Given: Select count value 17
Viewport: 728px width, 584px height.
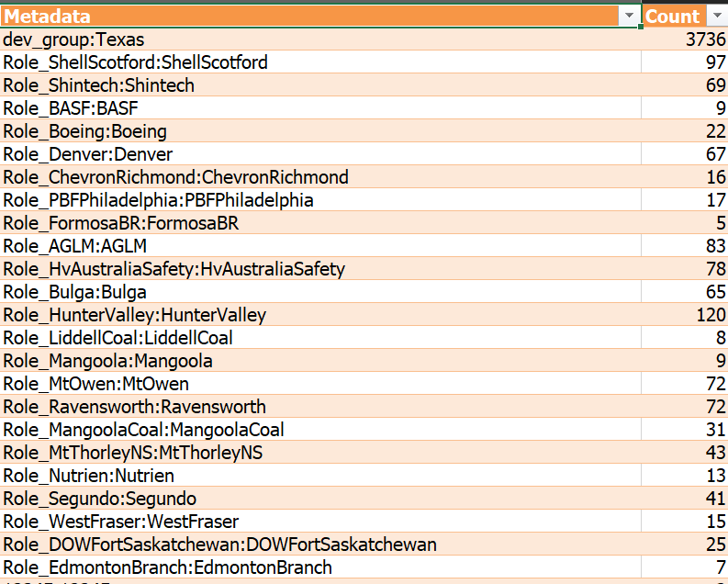Looking at the screenshot, I should [685, 200].
